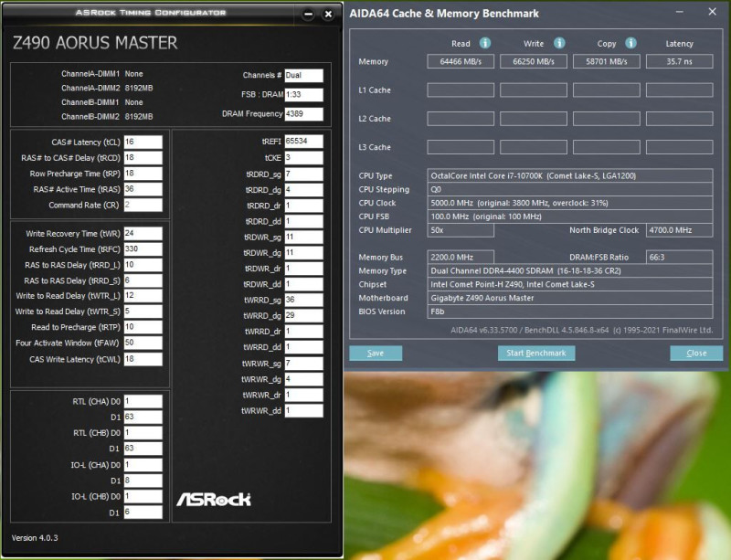Screen dimensions: 731x560
Task: Click the Row Precharge Time (tRP) field
Action: pyautogui.click(x=143, y=174)
